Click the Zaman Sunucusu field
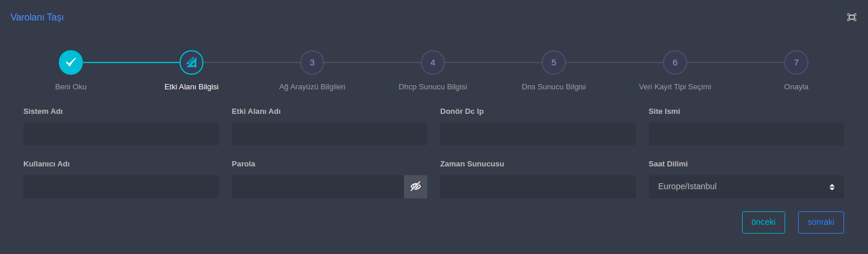 pyautogui.click(x=537, y=187)
